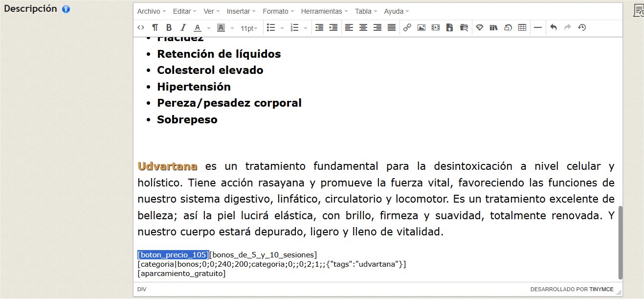Undo the last edit

click(x=553, y=28)
